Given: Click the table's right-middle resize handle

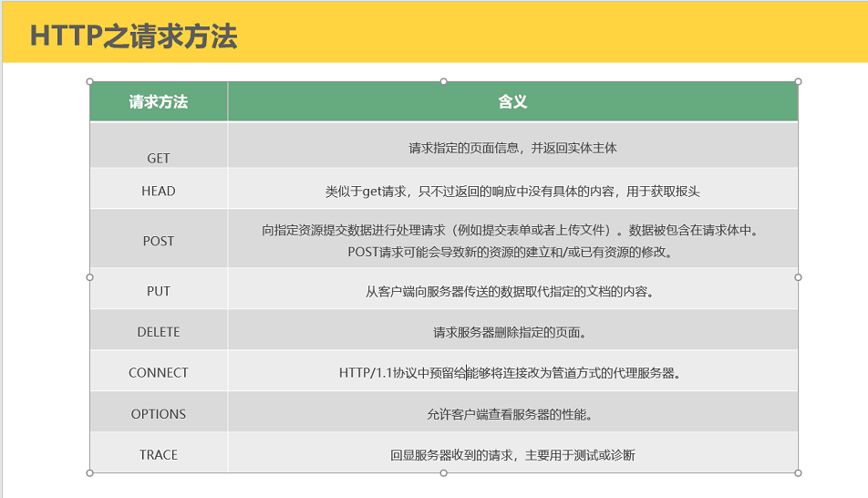Looking at the screenshot, I should (798, 276).
